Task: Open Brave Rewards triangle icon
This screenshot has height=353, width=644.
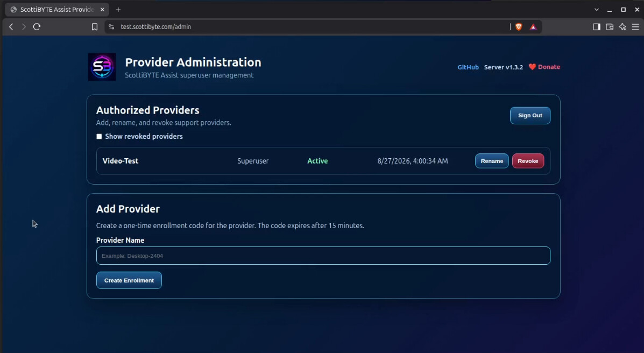Action: pyautogui.click(x=533, y=27)
